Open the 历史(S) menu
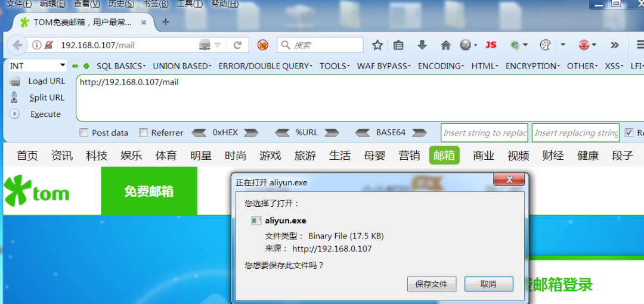 [121, 4]
